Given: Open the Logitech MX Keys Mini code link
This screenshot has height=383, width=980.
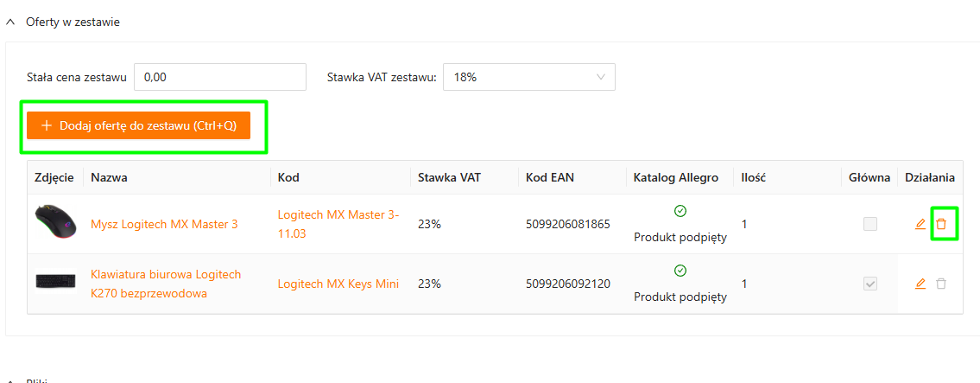Looking at the screenshot, I should coord(338,284).
